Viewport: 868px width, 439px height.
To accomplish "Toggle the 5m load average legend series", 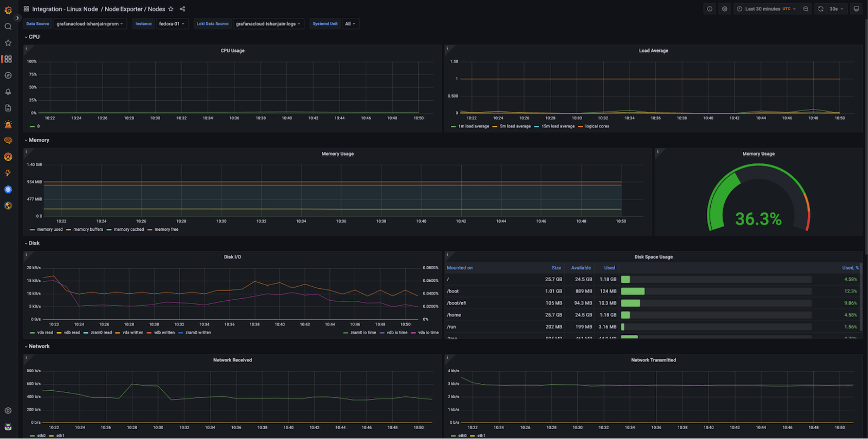I will (515, 126).
